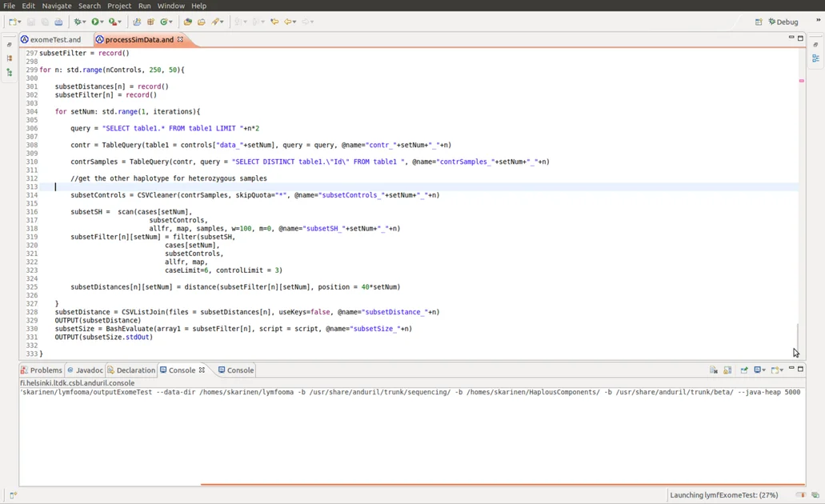
Task: Open the Navigate menu
Action: (57, 6)
